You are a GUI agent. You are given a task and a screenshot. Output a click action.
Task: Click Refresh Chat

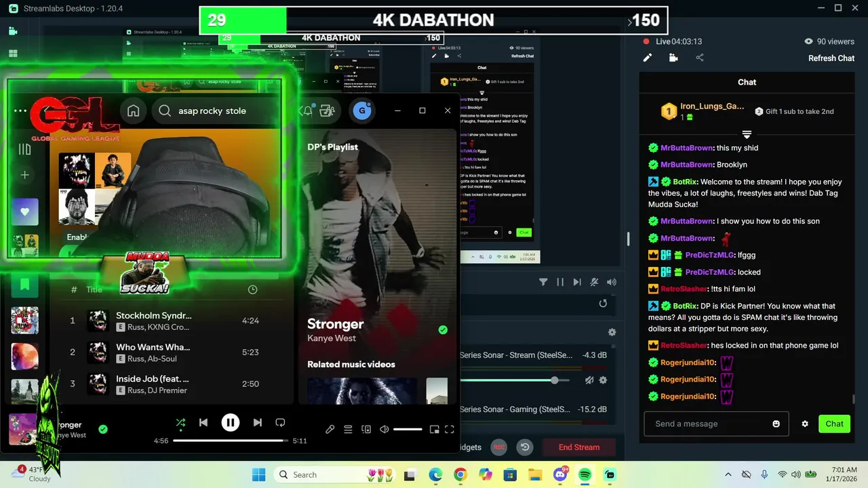831,58
